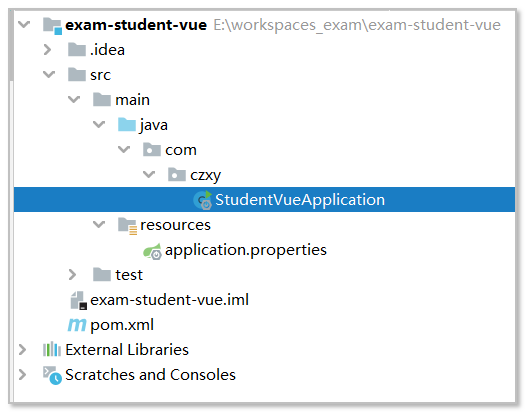Viewport: 525px width, 412px height.
Task: Click the Scratches and Consoles icon
Action: coord(52,376)
